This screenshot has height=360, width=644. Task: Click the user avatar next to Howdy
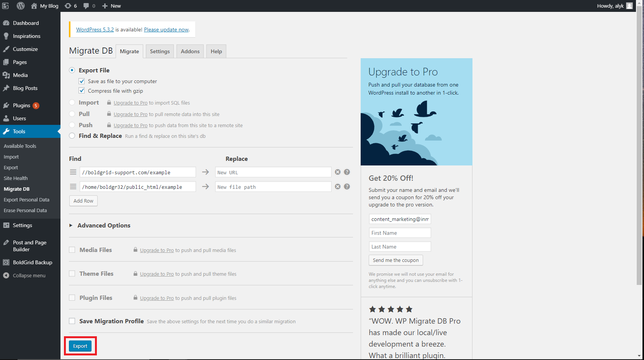tap(629, 6)
